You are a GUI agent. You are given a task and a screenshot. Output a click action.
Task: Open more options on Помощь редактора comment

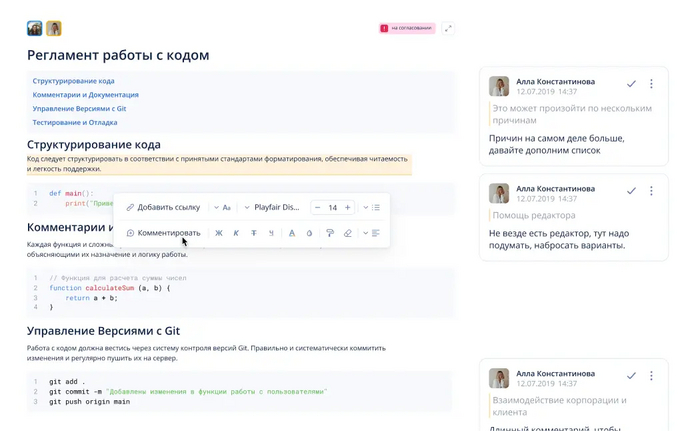[651, 191]
